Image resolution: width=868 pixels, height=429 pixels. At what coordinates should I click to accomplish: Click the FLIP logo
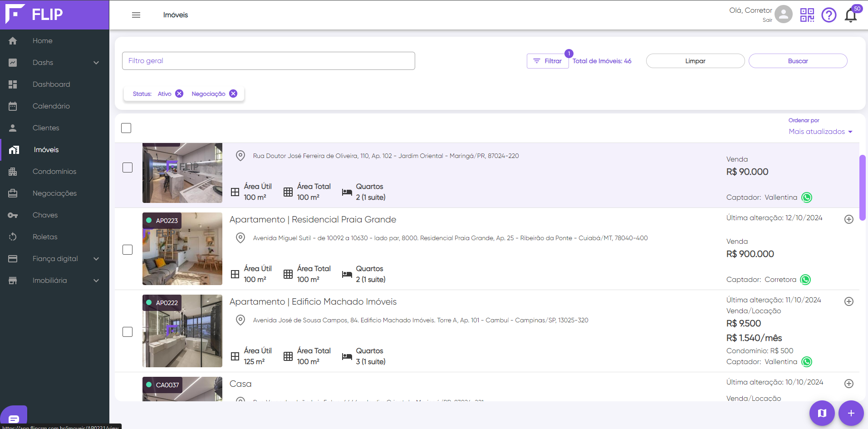coord(34,14)
